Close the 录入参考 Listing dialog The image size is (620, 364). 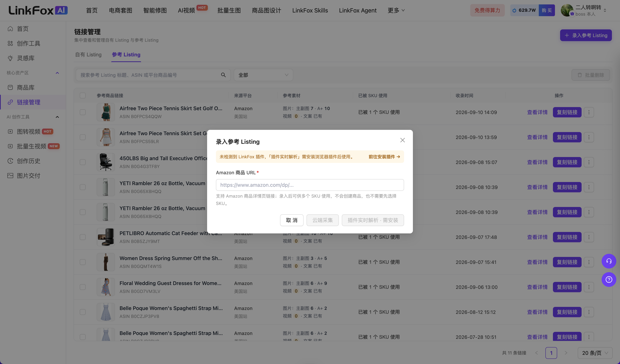[x=402, y=140]
